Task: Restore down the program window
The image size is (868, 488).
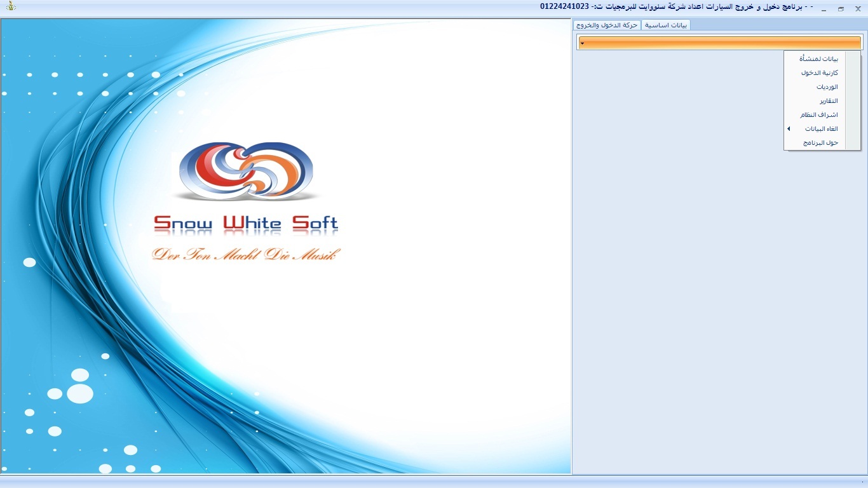Action: [841, 9]
